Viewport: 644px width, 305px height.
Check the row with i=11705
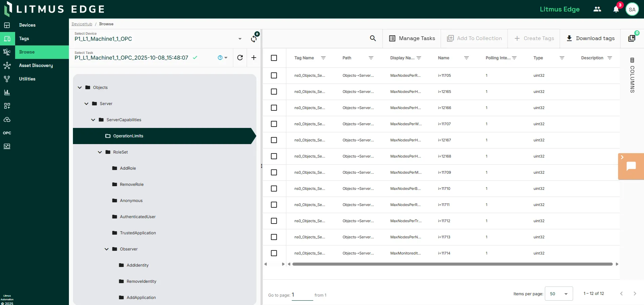[x=274, y=75]
